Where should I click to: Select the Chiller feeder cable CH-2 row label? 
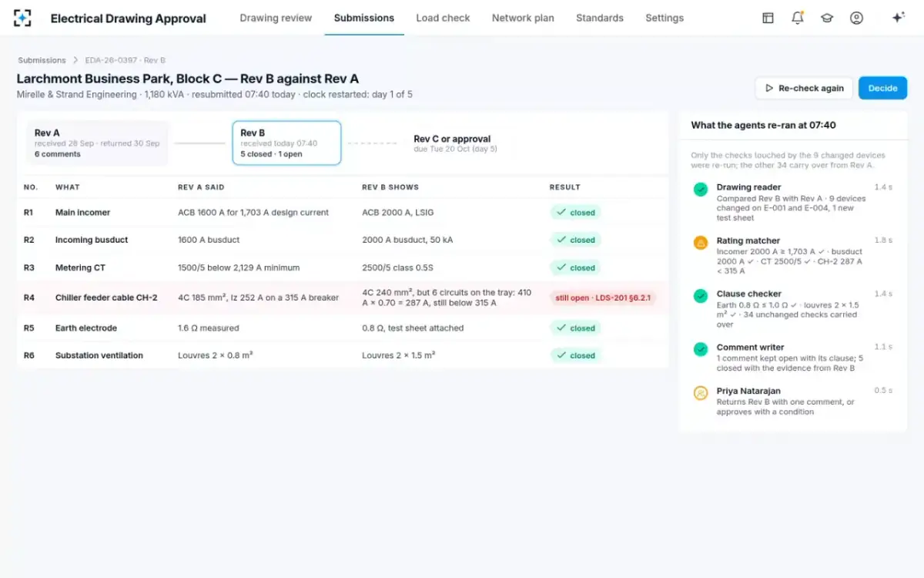(106, 297)
